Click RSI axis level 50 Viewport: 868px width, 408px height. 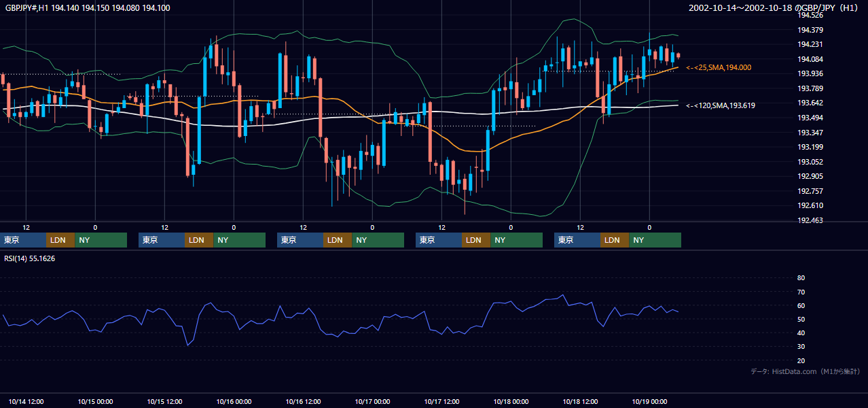click(x=801, y=319)
